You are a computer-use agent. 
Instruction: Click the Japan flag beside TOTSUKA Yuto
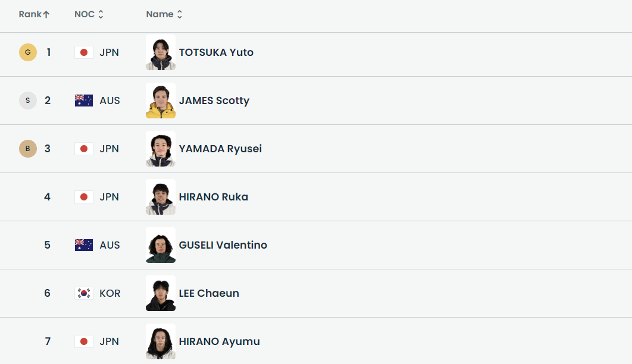click(84, 52)
